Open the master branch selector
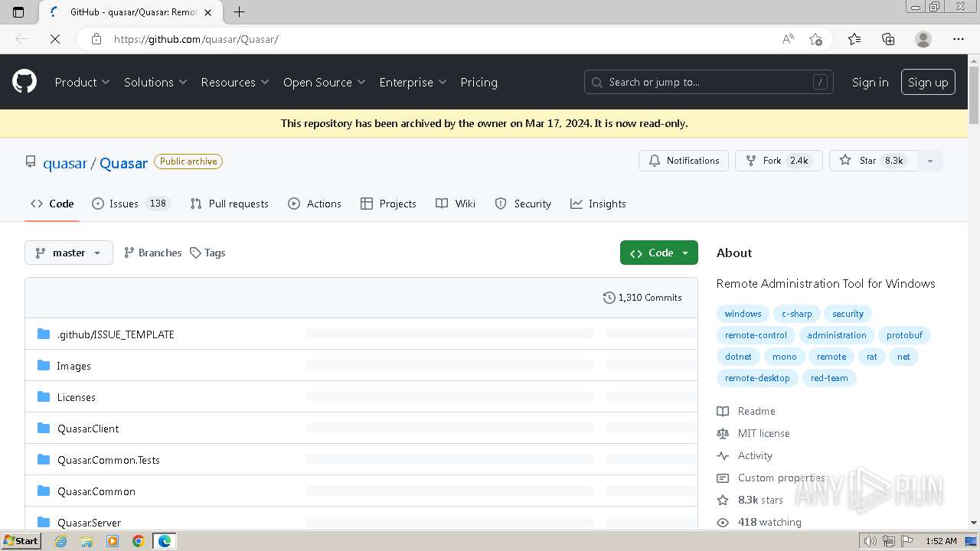The height and width of the screenshot is (551, 980). click(x=69, y=253)
